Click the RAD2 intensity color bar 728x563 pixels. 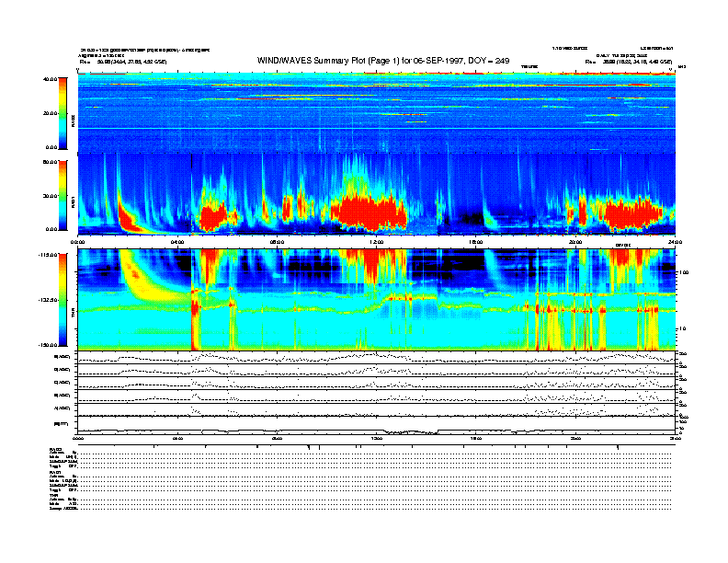coord(63,114)
